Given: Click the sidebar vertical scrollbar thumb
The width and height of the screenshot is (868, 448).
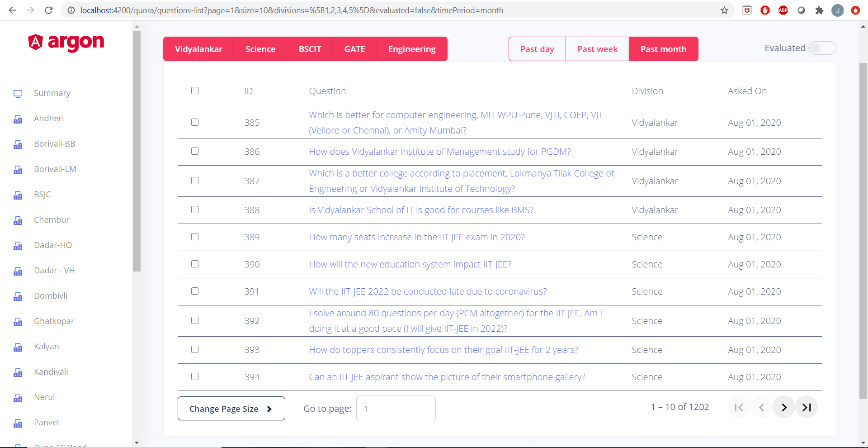Looking at the screenshot, I should tap(137, 151).
